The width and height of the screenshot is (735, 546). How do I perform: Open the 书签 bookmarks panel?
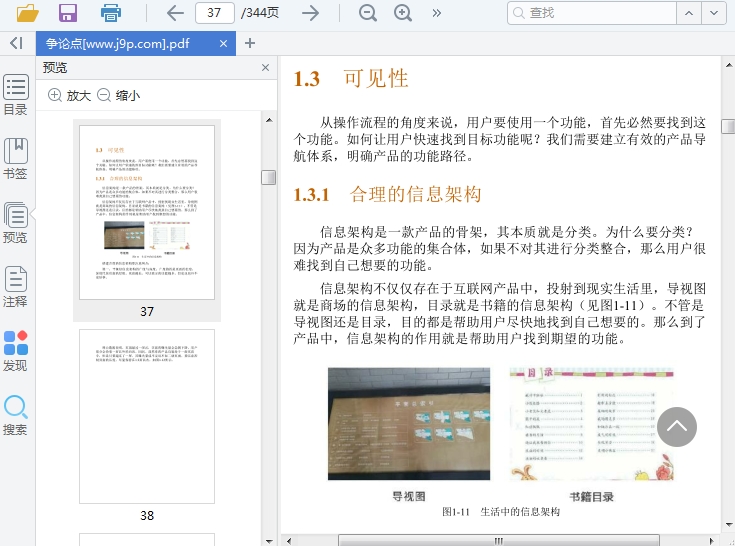coord(15,159)
